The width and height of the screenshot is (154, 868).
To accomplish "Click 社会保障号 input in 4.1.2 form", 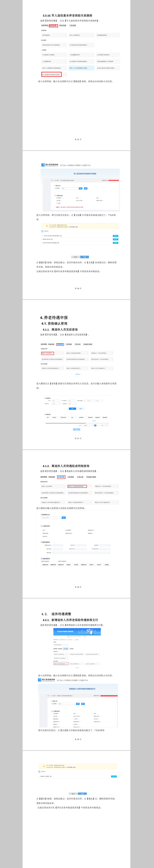I will pos(51,518).
